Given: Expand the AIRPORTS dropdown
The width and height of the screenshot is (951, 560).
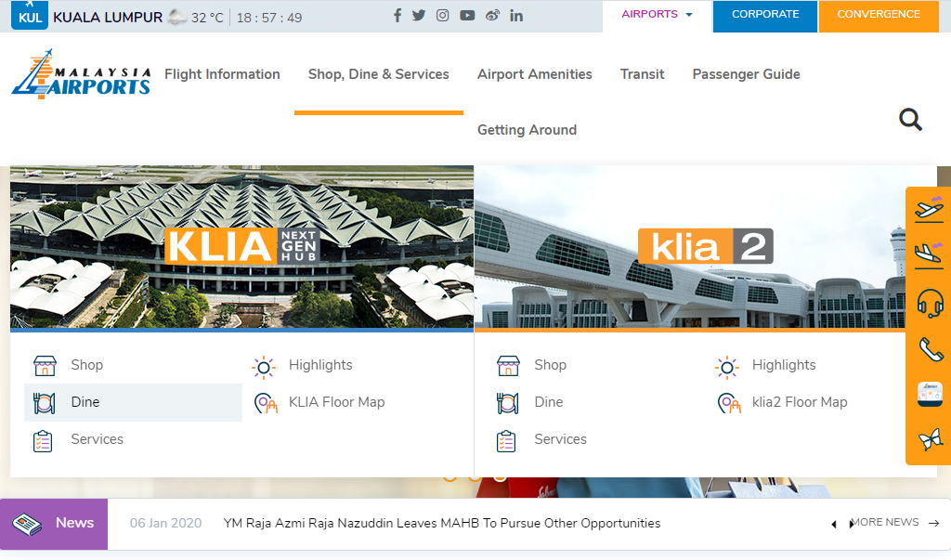Looking at the screenshot, I should click(657, 14).
